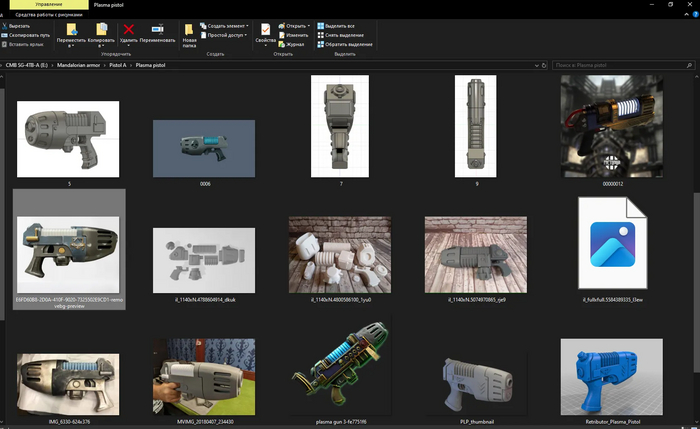
Task: Click Deselect (Снять выделение) button
Action: click(345, 35)
